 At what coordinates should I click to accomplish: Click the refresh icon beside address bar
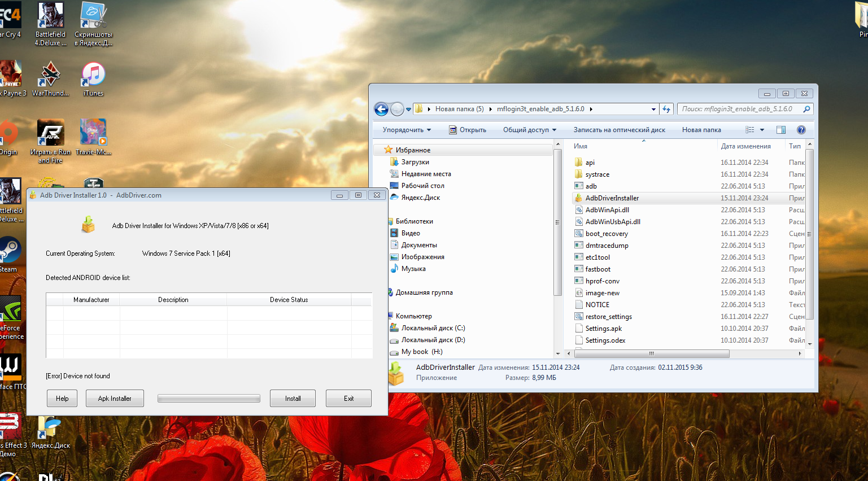tap(666, 109)
